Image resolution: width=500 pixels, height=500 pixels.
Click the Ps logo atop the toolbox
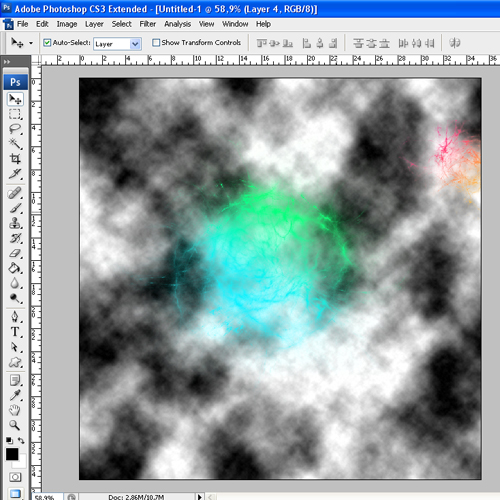pyautogui.click(x=15, y=82)
